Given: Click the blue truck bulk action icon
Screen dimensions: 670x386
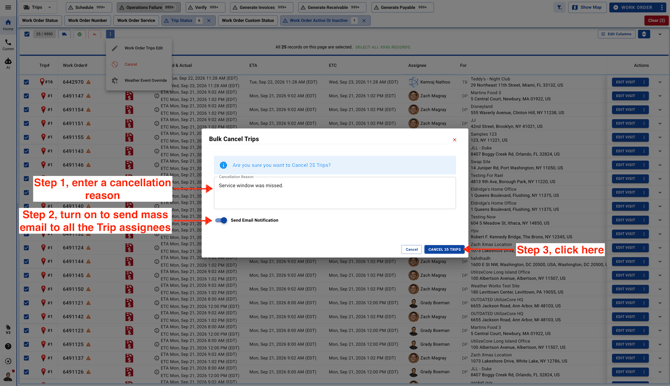Looking at the screenshot, I should 65,34.
